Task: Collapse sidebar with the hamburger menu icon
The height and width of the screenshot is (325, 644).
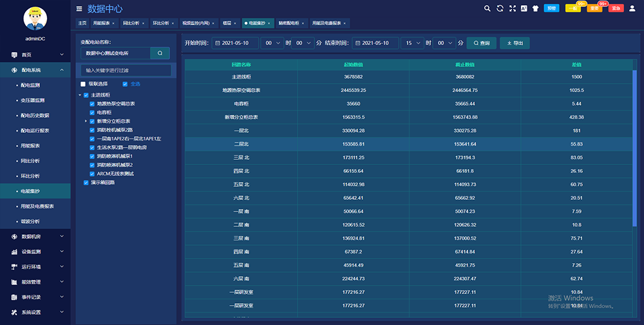Action: click(x=79, y=9)
